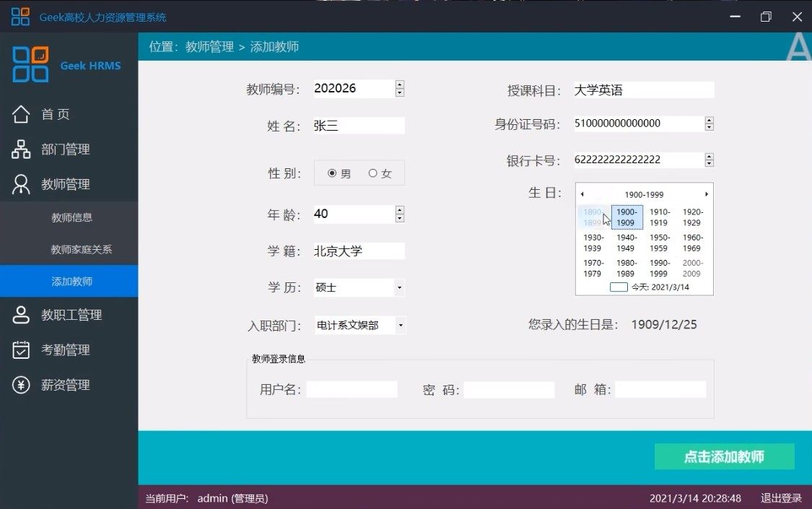Decrease 身份证号码 with down arrow
The width and height of the screenshot is (812, 509).
pos(710,127)
